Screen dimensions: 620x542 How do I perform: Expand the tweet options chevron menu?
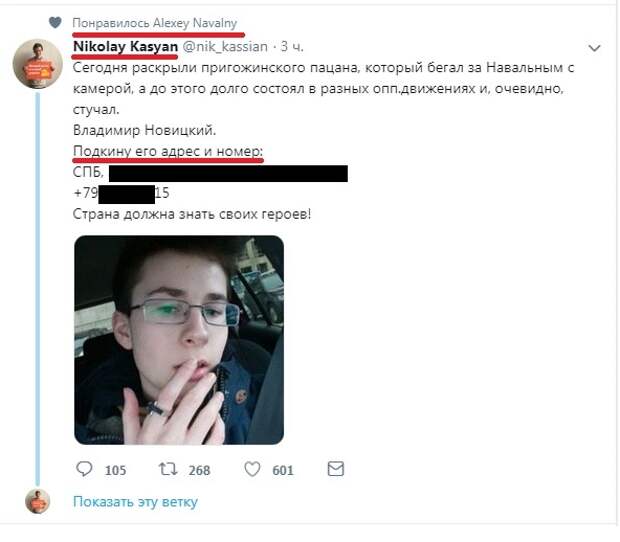pos(594,48)
